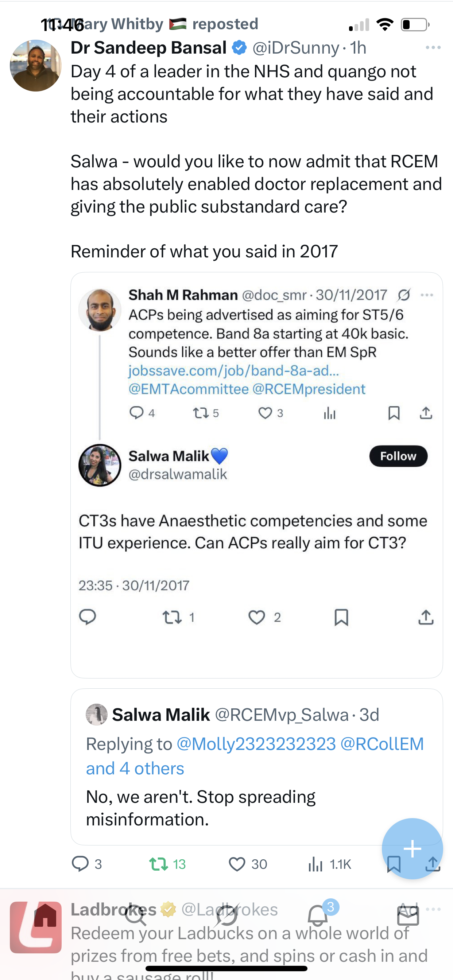Expand the 'and 4 others' recipients

135,769
